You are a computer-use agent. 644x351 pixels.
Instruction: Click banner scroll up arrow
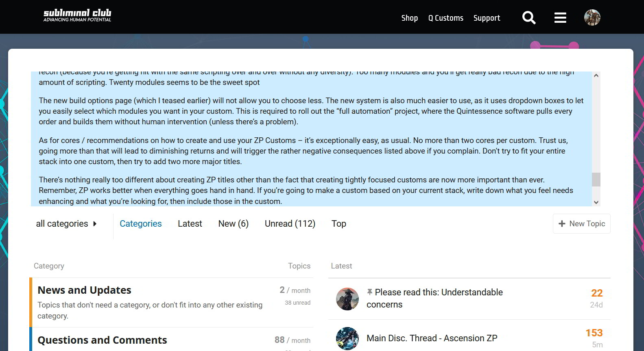point(596,76)
